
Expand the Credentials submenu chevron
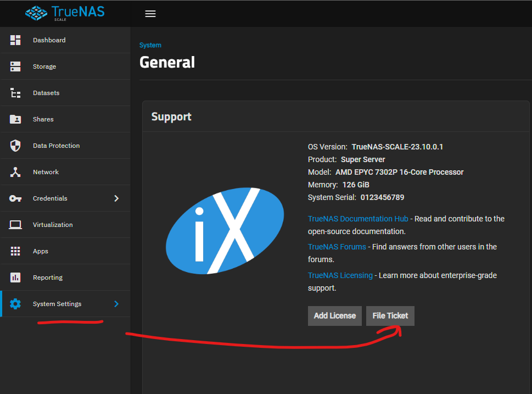[x=116, y=198]
